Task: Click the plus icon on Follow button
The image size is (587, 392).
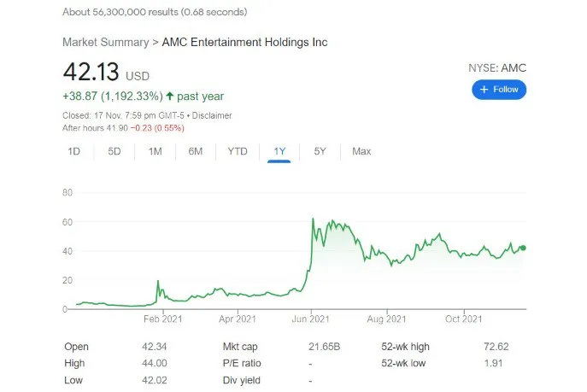Action: 484,90
